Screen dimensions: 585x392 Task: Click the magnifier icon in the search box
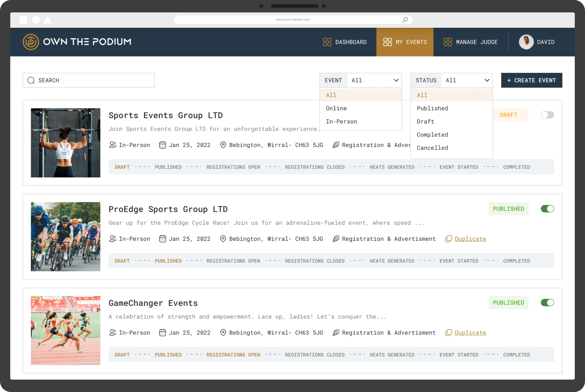coord(31,80)
